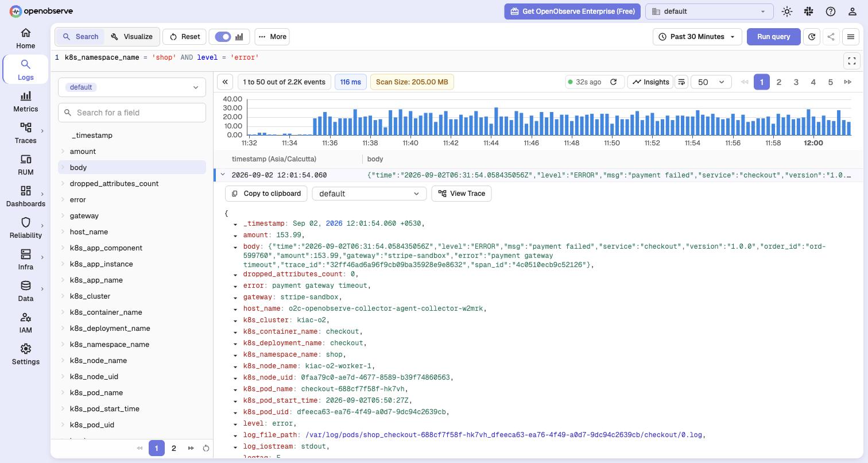Go to next field list page arrow

click(x=191, y=448)
